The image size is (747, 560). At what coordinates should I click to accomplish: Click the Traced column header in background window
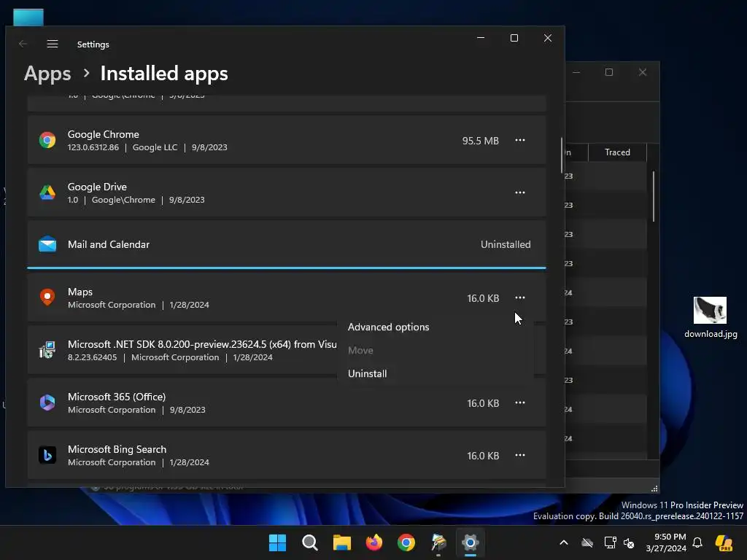pos(617,152)
